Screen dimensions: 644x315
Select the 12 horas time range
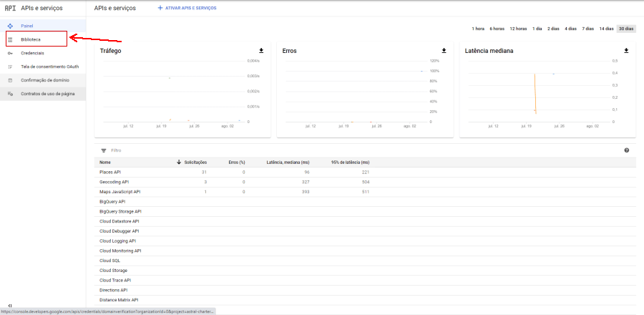(x=518, y=29)
